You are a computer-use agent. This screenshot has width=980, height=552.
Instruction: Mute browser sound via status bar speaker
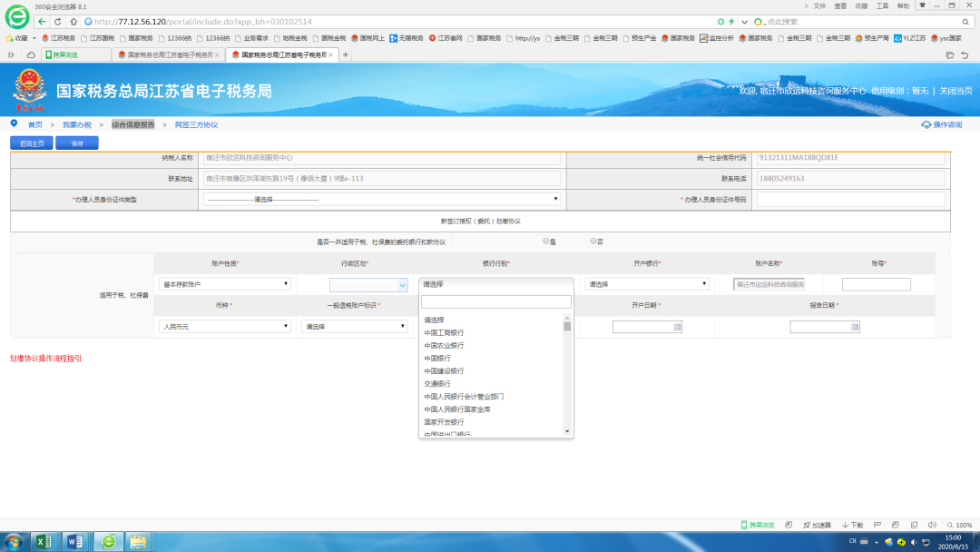pyautogui.click(x=932, y=525)
